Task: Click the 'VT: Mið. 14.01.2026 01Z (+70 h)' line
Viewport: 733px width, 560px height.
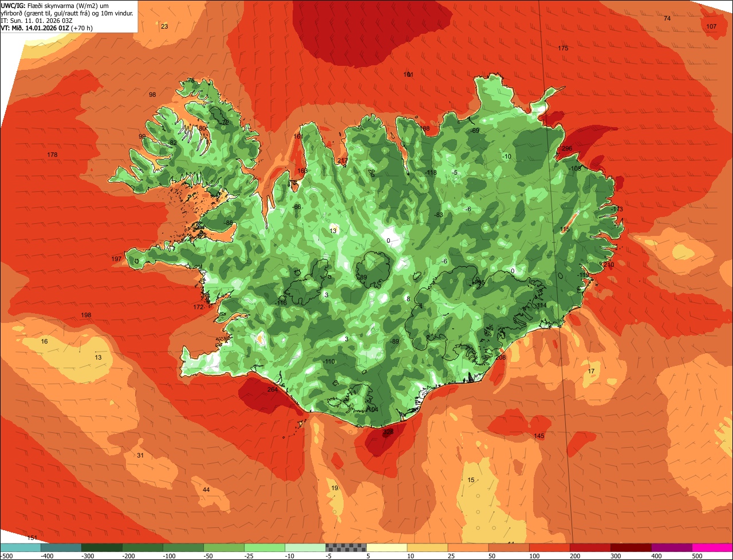Action: pyautogui.click(x=47, y=28)
